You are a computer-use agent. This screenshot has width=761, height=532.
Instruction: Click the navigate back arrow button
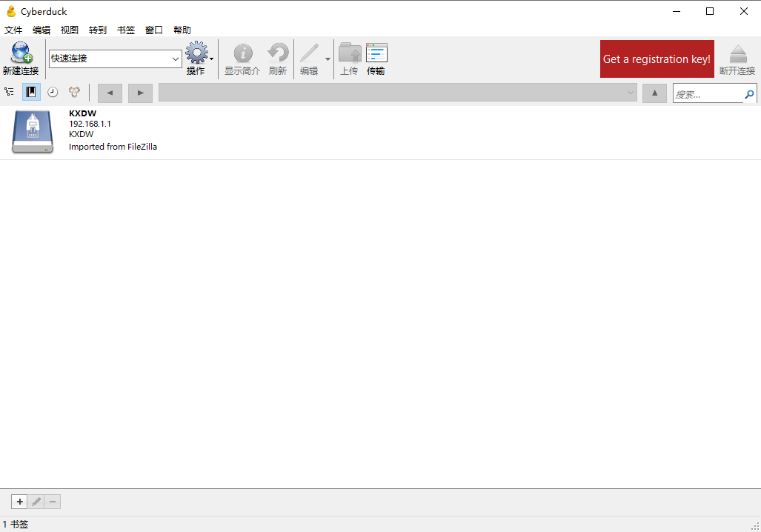[x=110, y=93]
